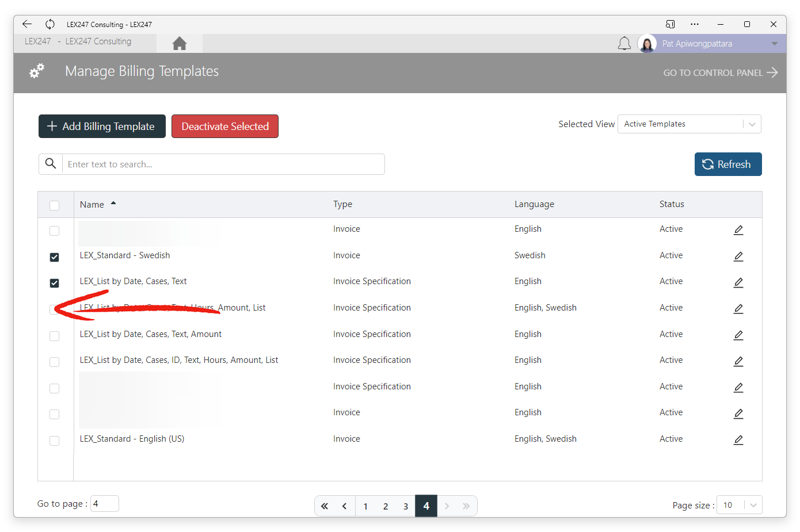800x532 pixels.
Task: Click the gears icon beside Manage Billing Templates
Action: pyautogui.click(x=37, y=71)
